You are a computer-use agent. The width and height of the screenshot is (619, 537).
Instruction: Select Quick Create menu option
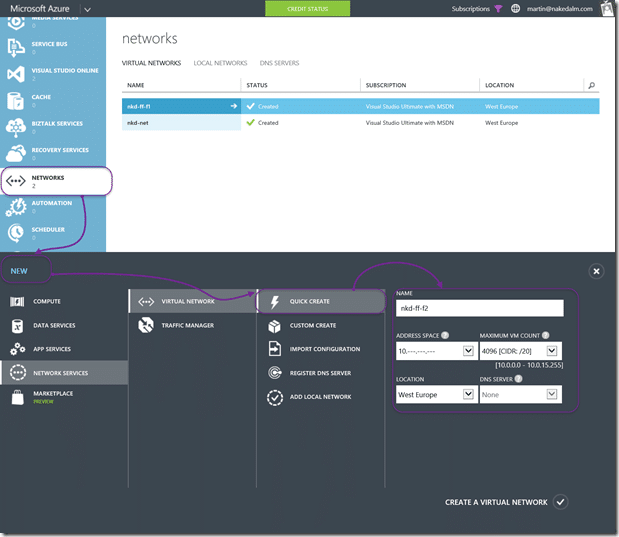321,301
